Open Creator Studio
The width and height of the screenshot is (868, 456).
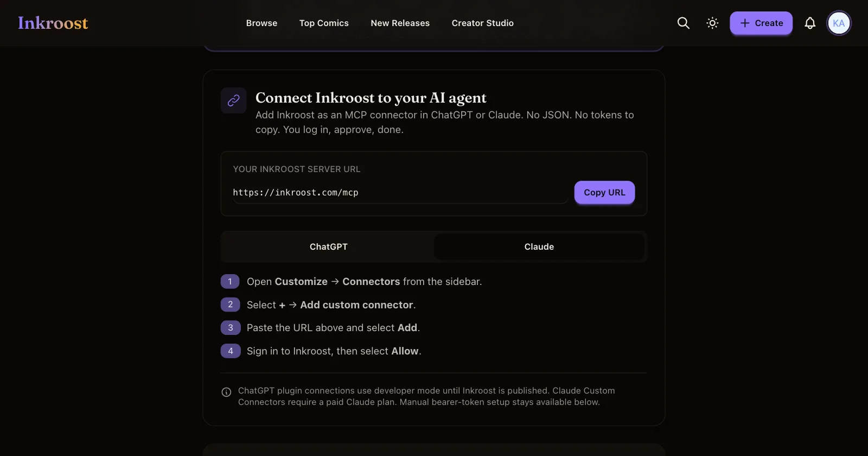coord(483,23)
